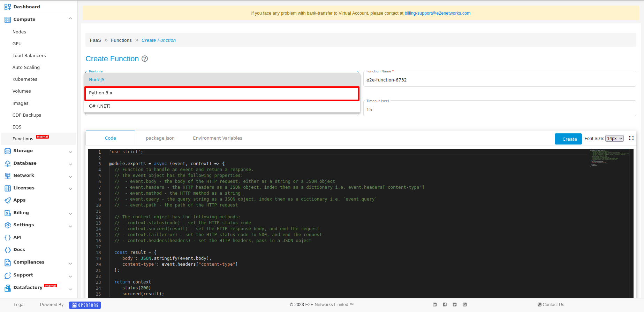Viewport: 644px width, 312px height.
Task: Click the Settings gear icon
Action: pos(8,225)
